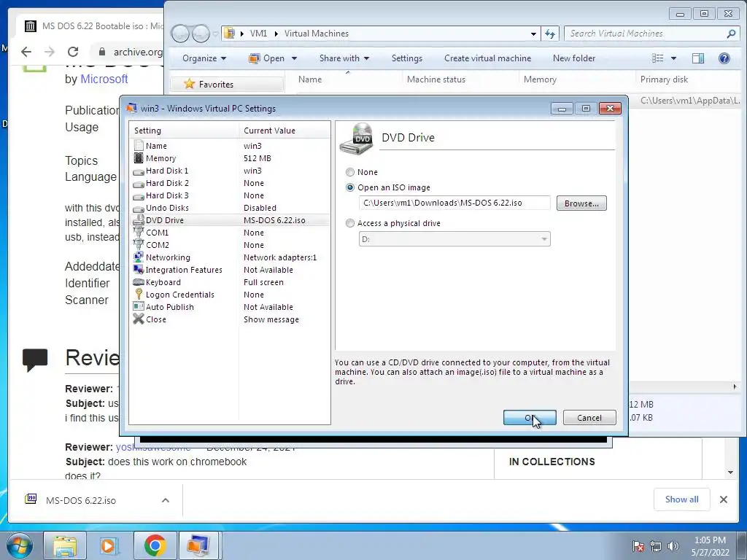Select COM1 port setting icon

[x=139, y=233]
